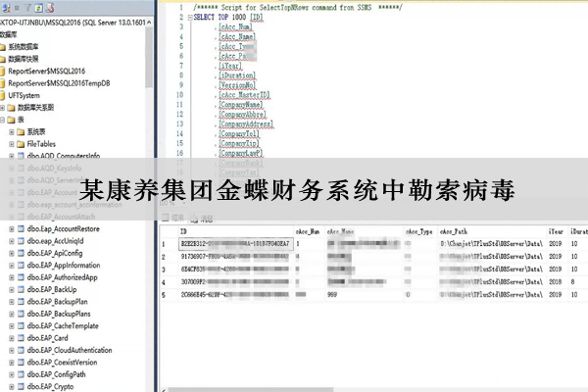Select the UFTSystem database
This screenshot has width=588, height=392.
pyautogui.click(x=24, y=96)
